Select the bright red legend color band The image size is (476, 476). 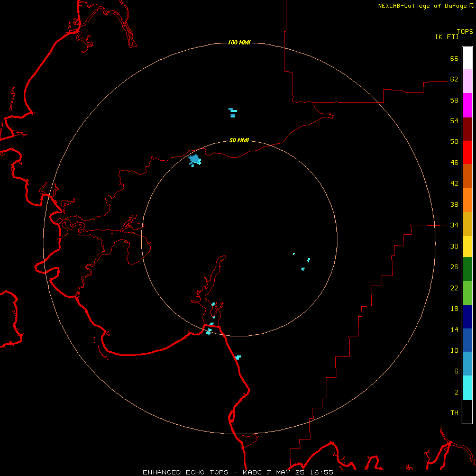[x=467, y=152]
